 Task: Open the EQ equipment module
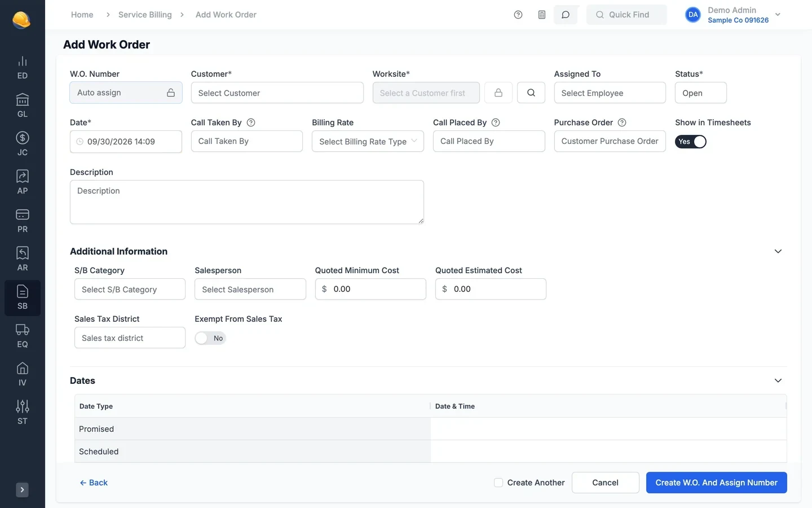[22, 336]
